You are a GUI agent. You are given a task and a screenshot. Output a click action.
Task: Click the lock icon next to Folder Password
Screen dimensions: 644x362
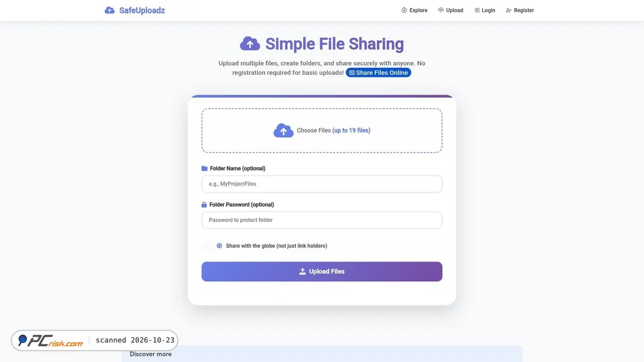point(204,205)
